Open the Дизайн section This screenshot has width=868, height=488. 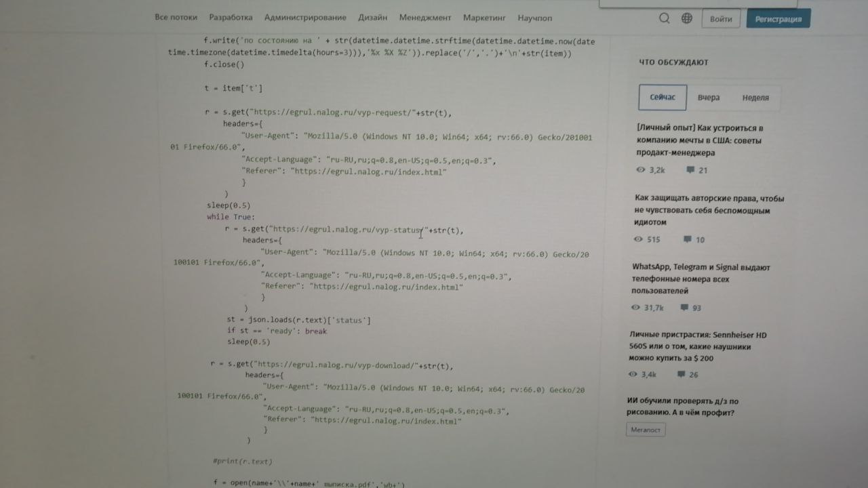[373, 18]
